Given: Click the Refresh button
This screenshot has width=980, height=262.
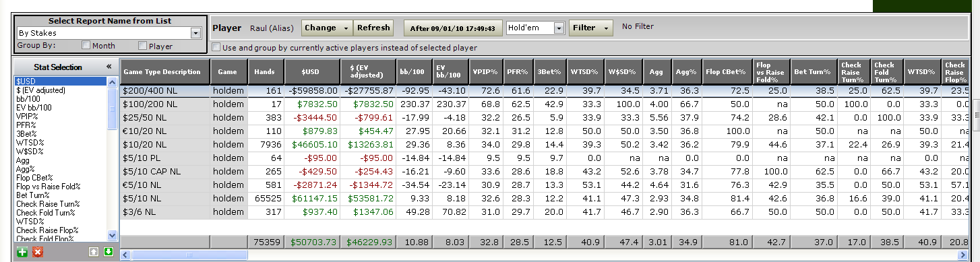Looking at the screenshot, I should (373, 28).
